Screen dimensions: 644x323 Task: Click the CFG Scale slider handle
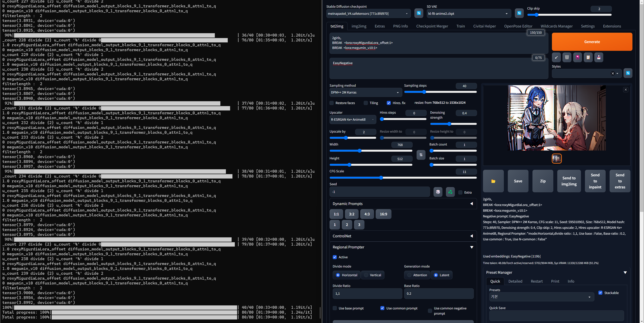click(x=381, y=178)
